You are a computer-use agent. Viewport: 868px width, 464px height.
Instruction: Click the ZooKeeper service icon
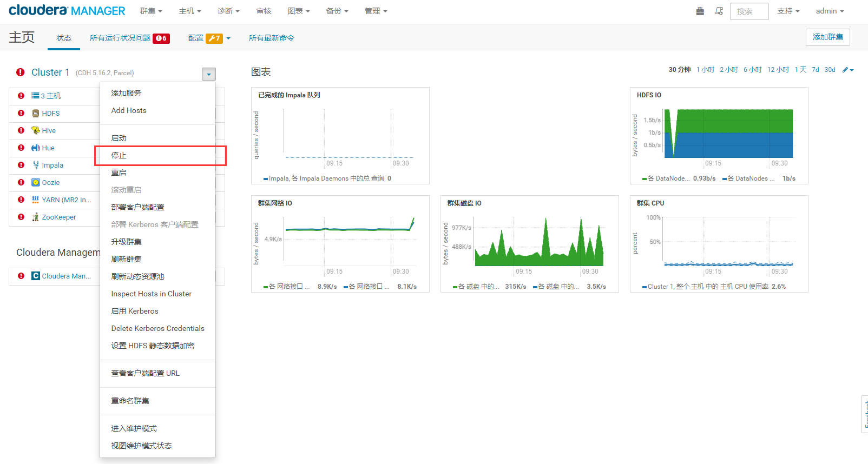pyautogui.click(x=36, y=217)
